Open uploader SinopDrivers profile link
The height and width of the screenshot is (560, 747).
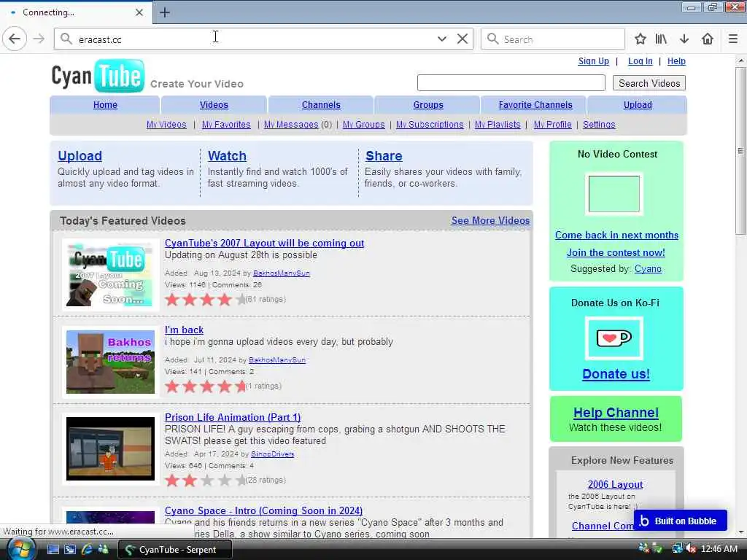(273, 454)
